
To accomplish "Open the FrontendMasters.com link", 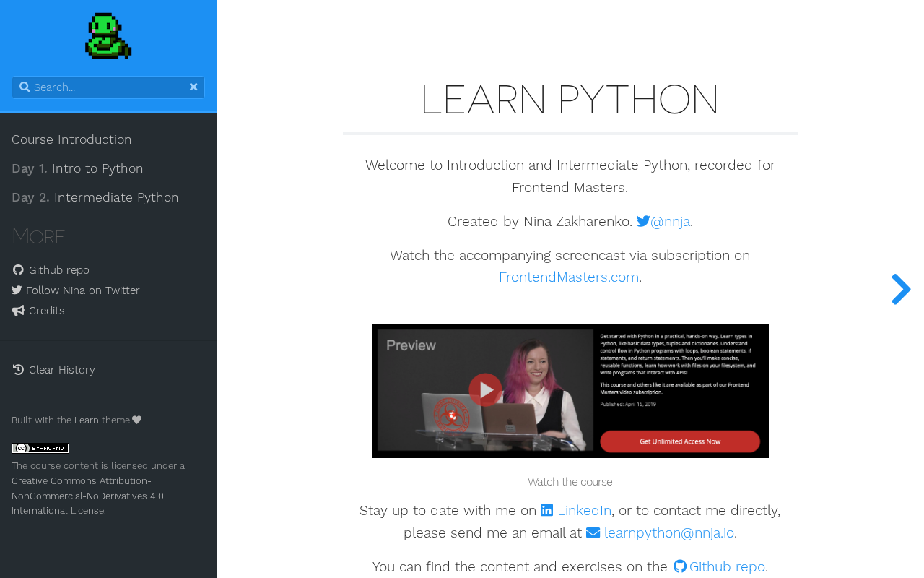I will (x=569, y=277).
